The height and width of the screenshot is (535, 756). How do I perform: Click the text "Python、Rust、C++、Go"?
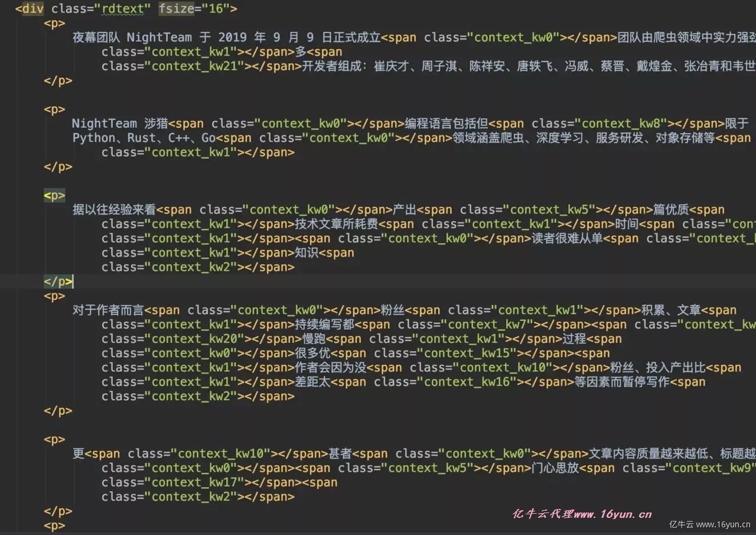tap(144, 138)
